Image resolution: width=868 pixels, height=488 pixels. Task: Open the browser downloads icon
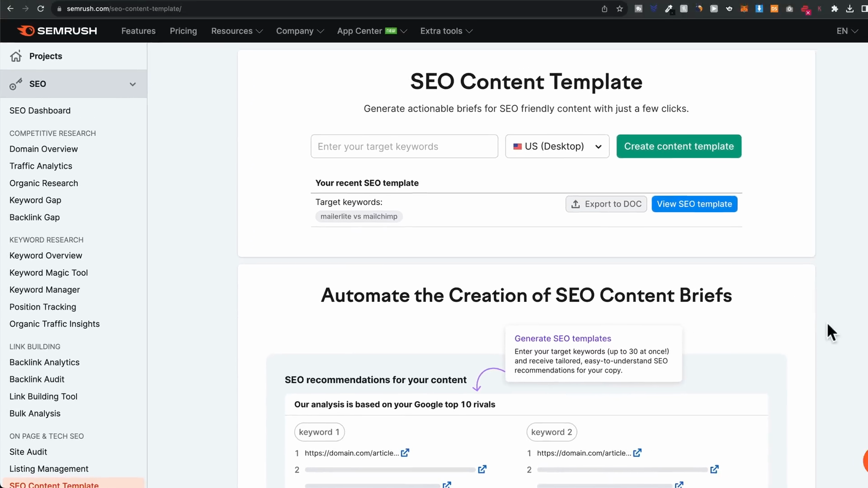point(850,9)
